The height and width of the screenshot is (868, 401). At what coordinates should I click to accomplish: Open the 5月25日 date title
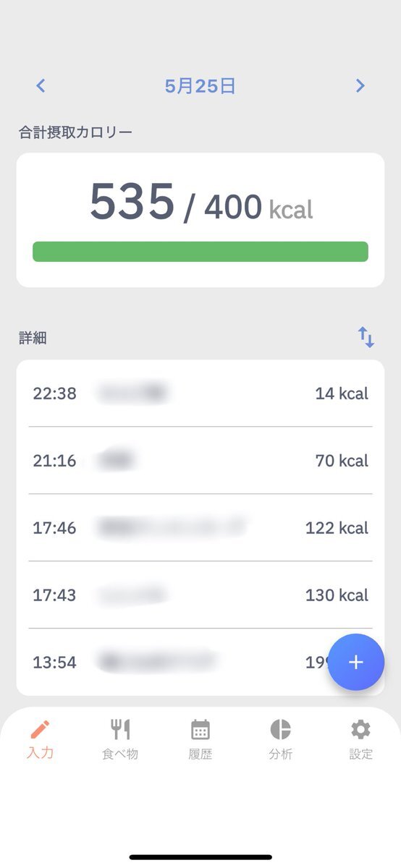200,87
